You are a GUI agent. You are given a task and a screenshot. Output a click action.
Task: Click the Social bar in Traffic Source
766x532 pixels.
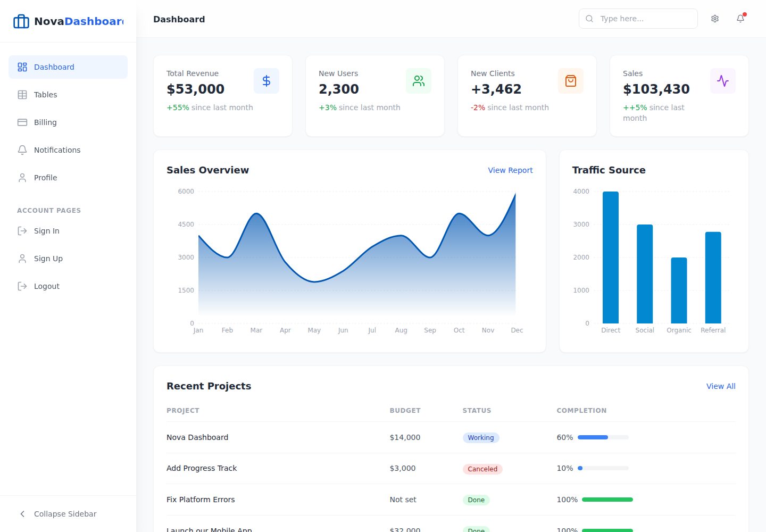(x=645, y=274)
